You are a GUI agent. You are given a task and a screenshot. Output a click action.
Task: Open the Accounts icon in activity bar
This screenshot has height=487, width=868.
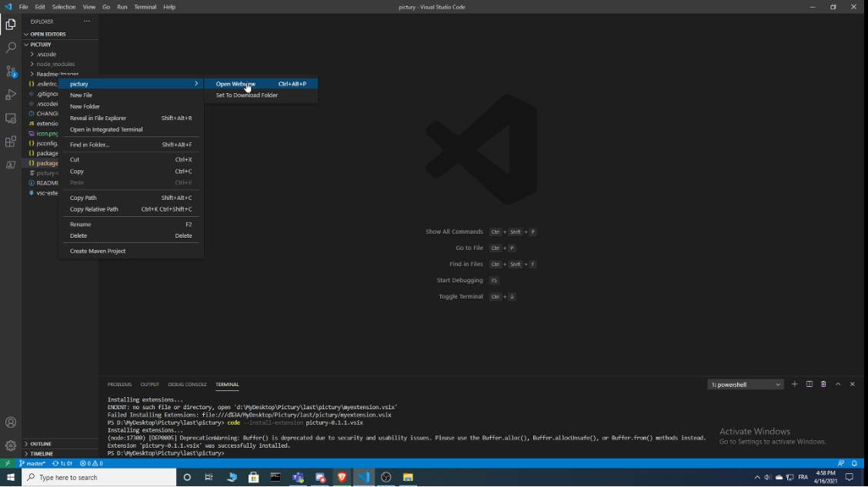11,422
